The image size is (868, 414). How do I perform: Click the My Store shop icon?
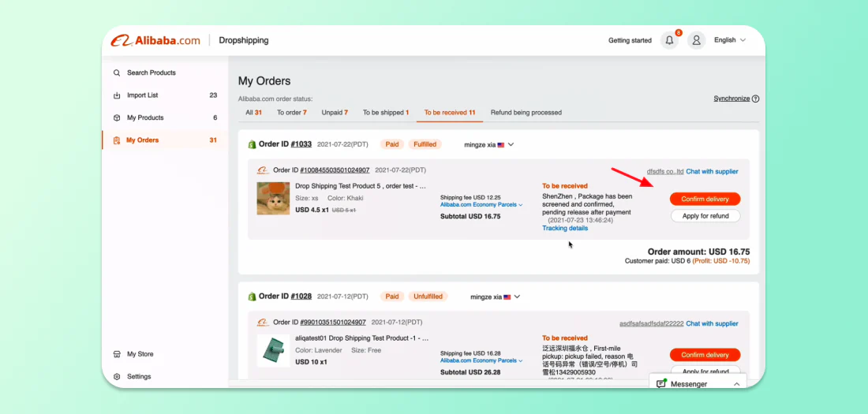tap(117, 354)
